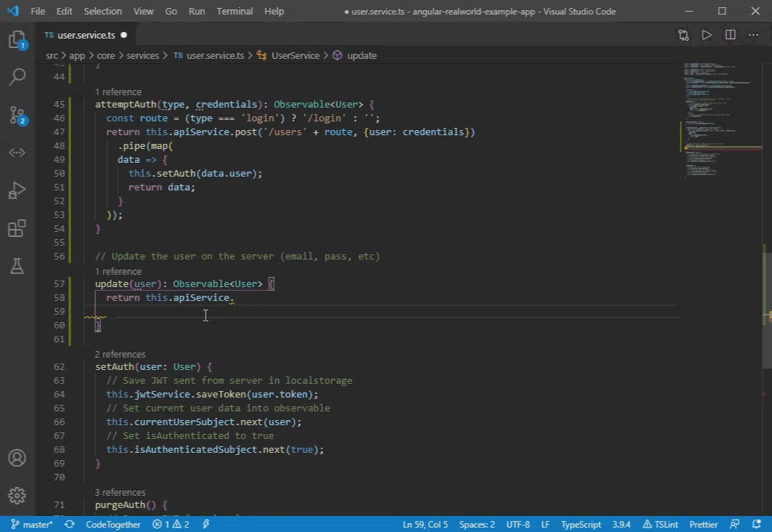This screenshot has width=772, height=532.
Task: Open the Extensions view
Action: coord(17,228)
